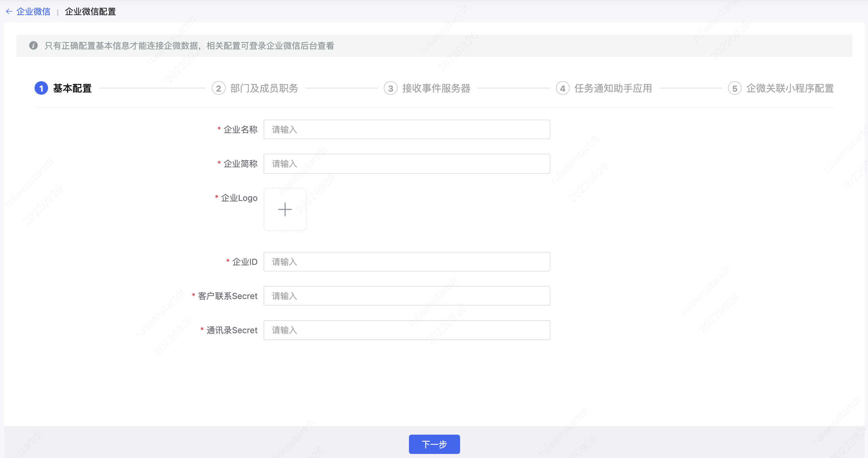This screenshot has width=868, height=458.
Task: Upload logo via the plus box
Action: click(x=285, y=209)
